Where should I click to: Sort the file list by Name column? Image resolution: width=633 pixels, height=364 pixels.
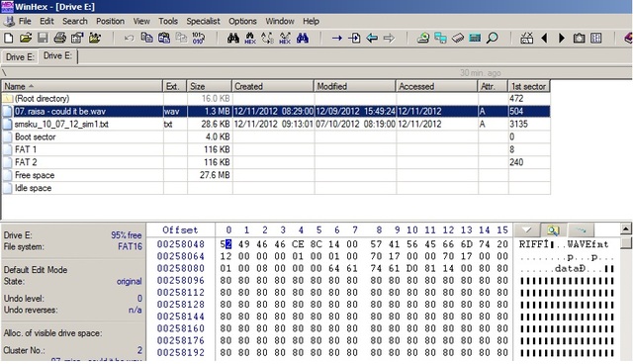pos(82,86)
